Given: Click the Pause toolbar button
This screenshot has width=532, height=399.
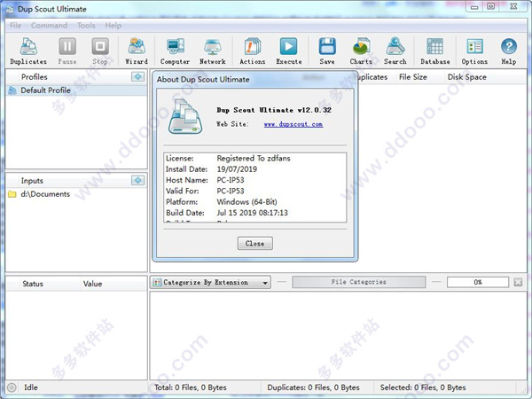Looking at the screenshot, I should pos(67,51).
